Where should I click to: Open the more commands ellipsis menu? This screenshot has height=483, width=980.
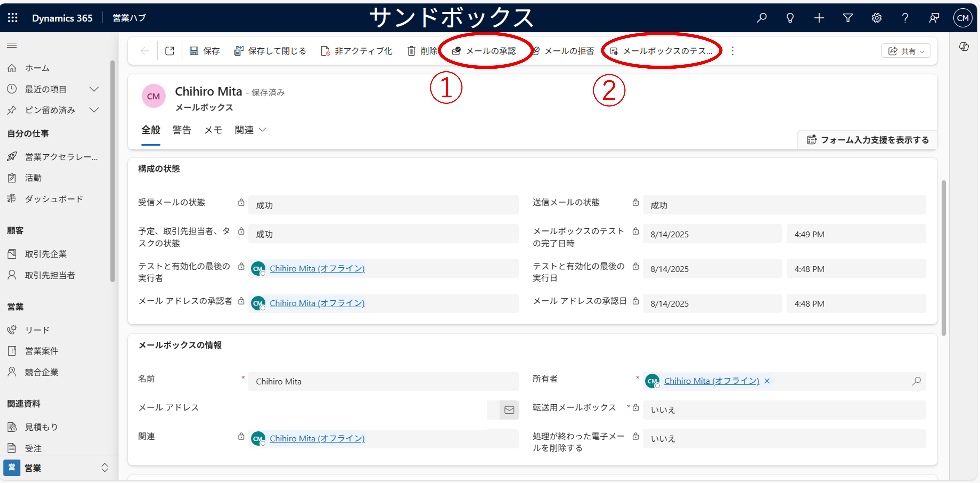[x=733, y=51]
